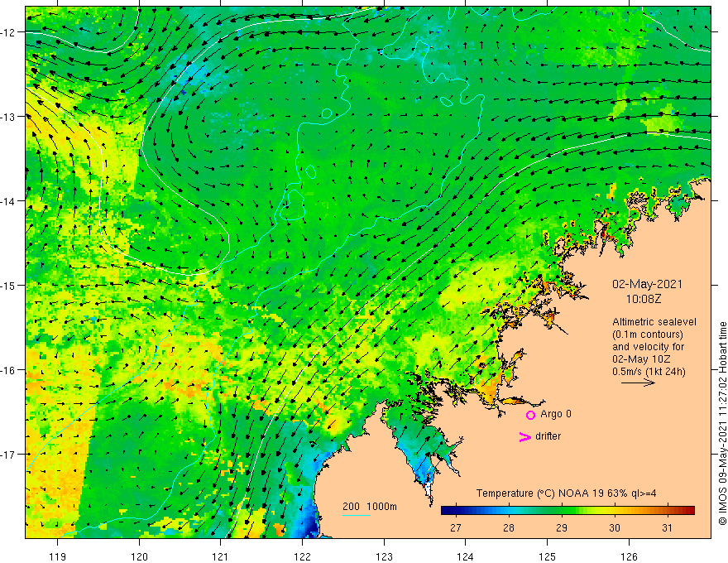
Task: Click longitude axis label 126
Action: click(629, 556)
